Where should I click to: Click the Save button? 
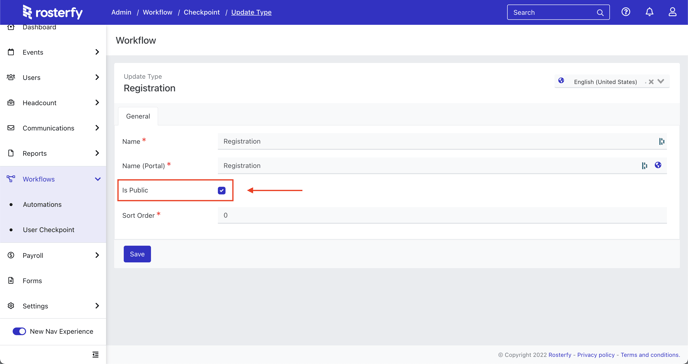[x=137, y=254]
